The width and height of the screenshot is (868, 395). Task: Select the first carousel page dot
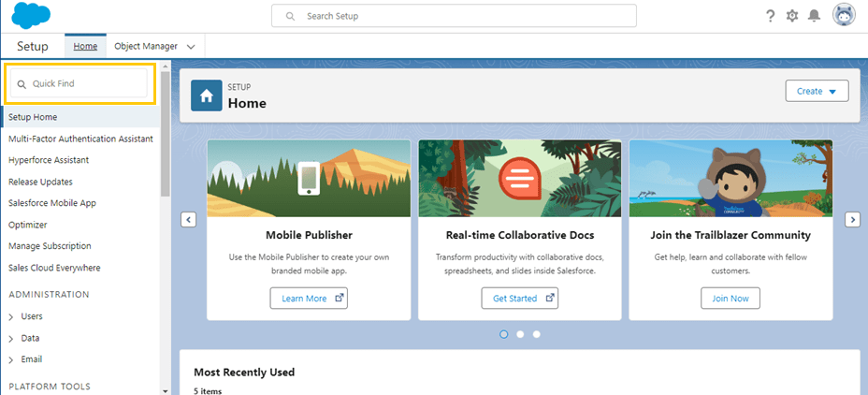[504, 334]
